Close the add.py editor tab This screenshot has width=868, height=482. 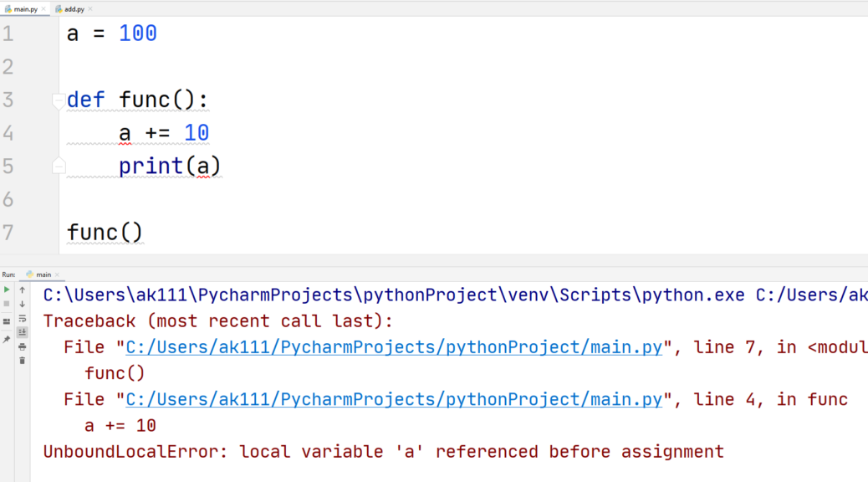pyautogui.click(x=91, y=8)
